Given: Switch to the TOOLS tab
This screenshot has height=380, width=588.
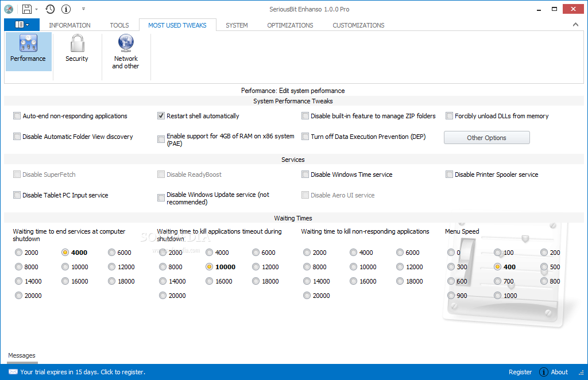Looking at the screenshot, I should 119,25.
